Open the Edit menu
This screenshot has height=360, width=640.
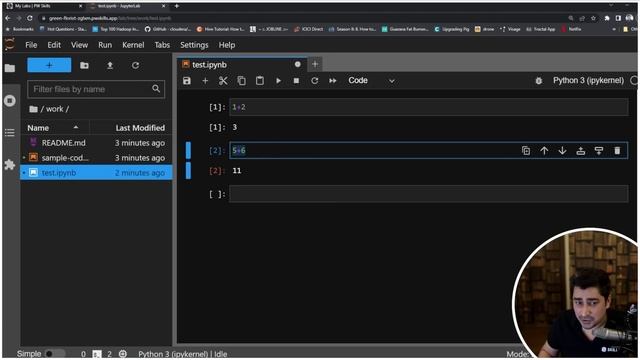tap(54, 45)
